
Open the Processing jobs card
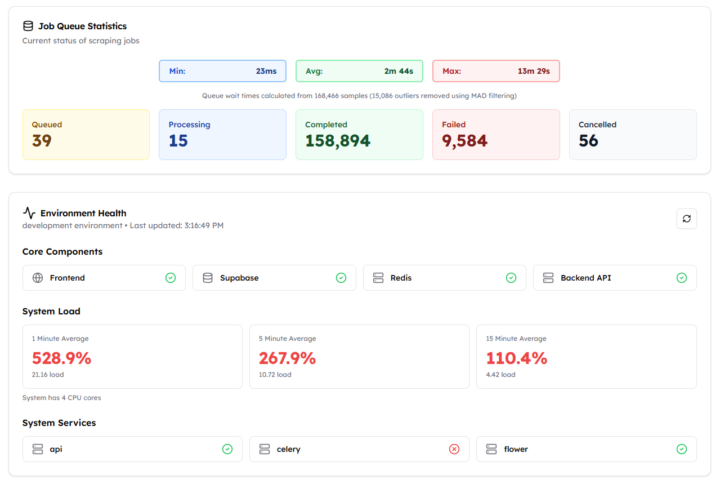tap(222, 134)
